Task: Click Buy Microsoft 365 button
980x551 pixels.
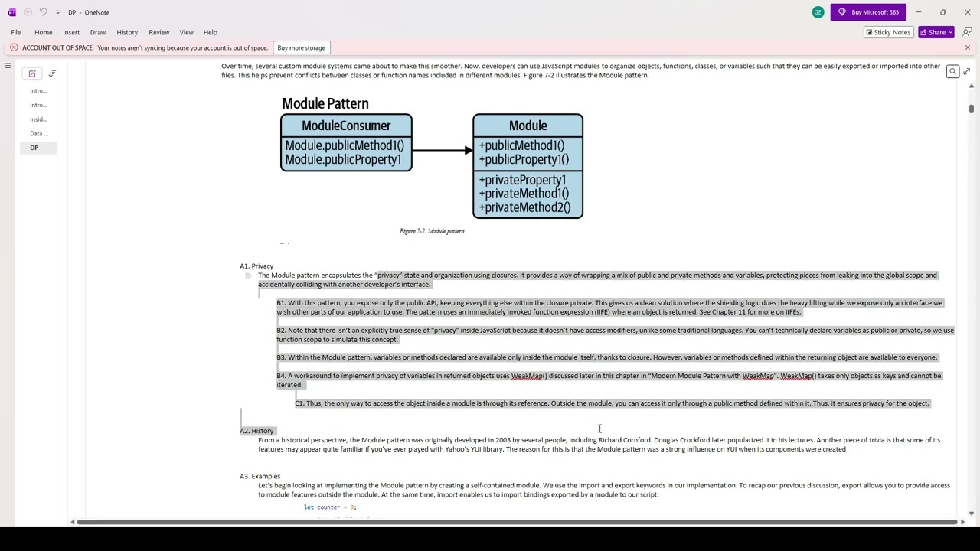Action: [x=868, y=12]
